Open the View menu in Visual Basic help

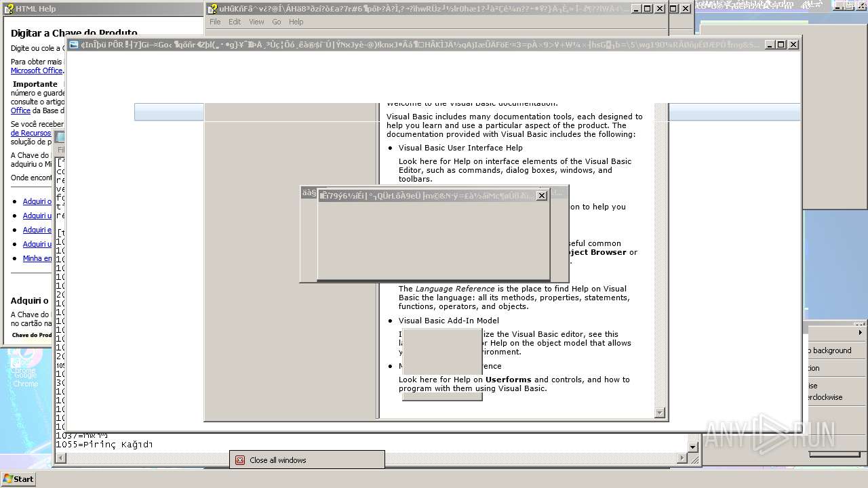coord(256,22)
